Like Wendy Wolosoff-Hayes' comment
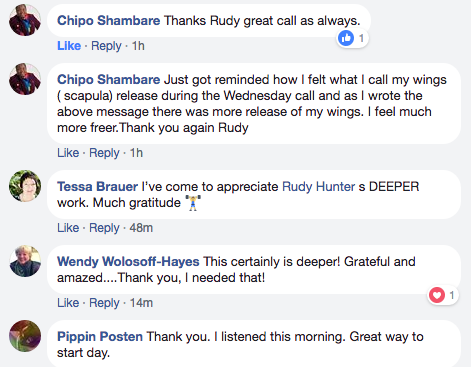Image resolution: width=471 pixels, height=367 pixels. click(68, 303)
